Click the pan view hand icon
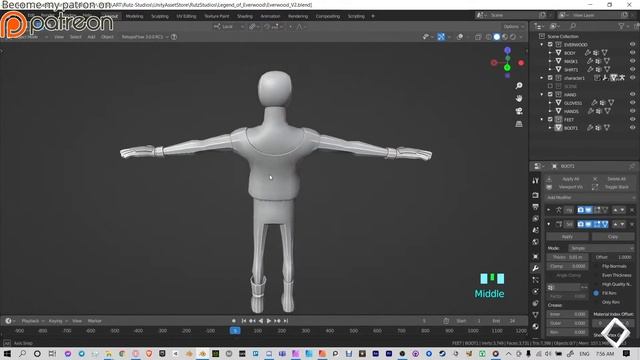The height and width of the screenshot is (360, 640). (519, 98)
